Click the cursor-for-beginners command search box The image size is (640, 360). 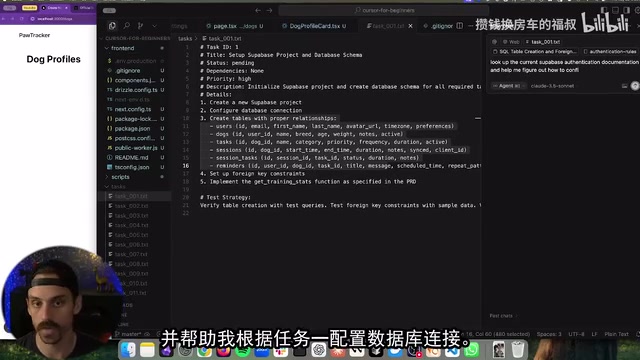pyautogui.click(x=384, y=10)
